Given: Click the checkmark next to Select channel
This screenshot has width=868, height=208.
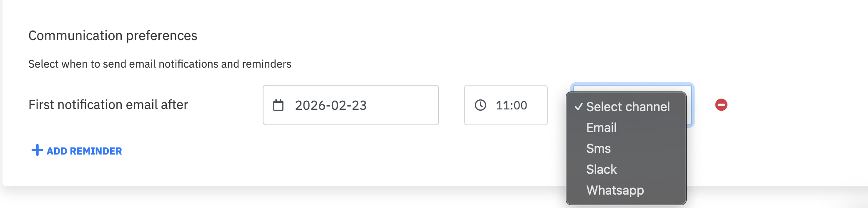Looking at the screenshot, I should [578, 107].
